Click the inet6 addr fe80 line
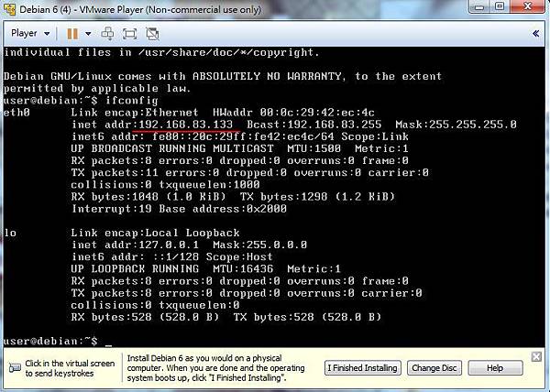 [240, 136]
